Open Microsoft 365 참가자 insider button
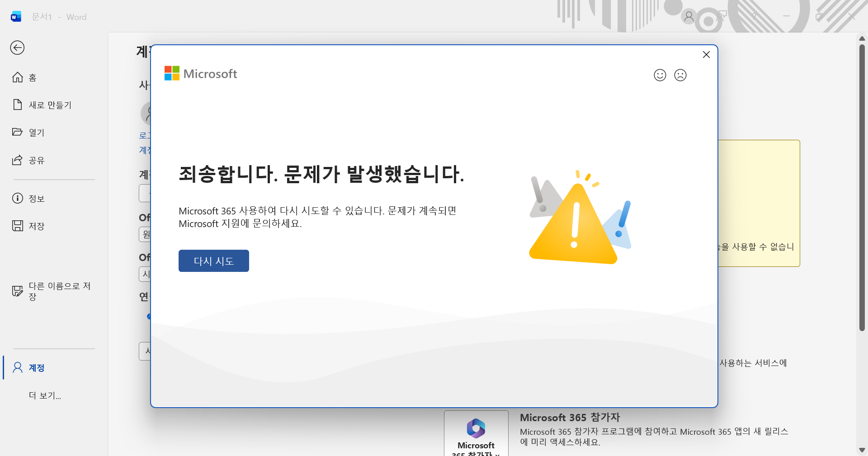 (476, 433)
